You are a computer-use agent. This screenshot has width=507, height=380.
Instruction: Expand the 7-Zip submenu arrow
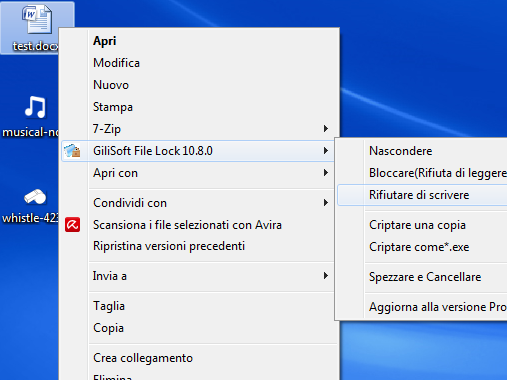(326, 129)
